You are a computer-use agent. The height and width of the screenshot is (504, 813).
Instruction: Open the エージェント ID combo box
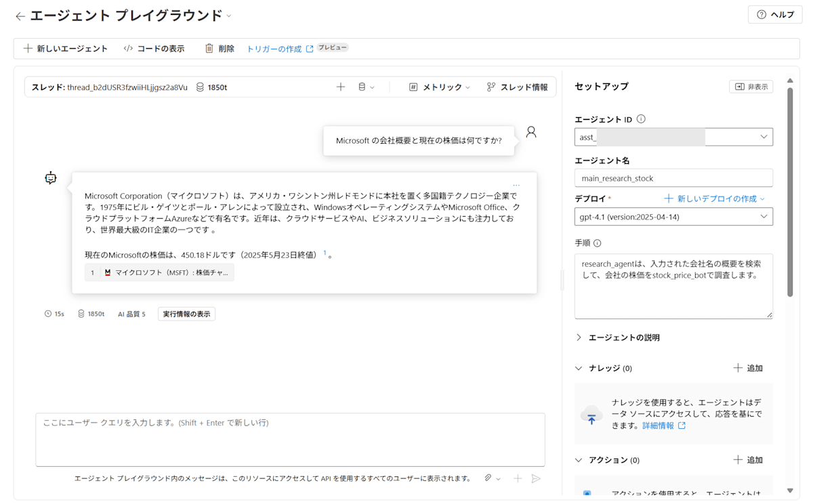673,137
